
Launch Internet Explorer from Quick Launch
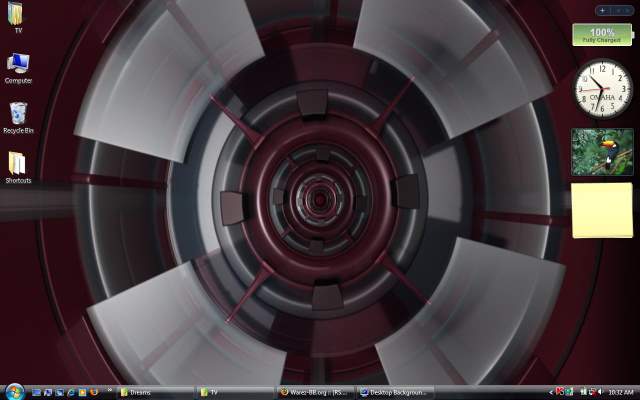coord(71,392)
